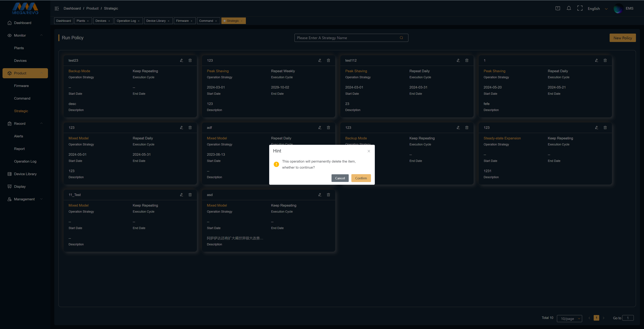Delete the test112 policy card
Viewport: 644px width, 329px height.
(467, 60)
